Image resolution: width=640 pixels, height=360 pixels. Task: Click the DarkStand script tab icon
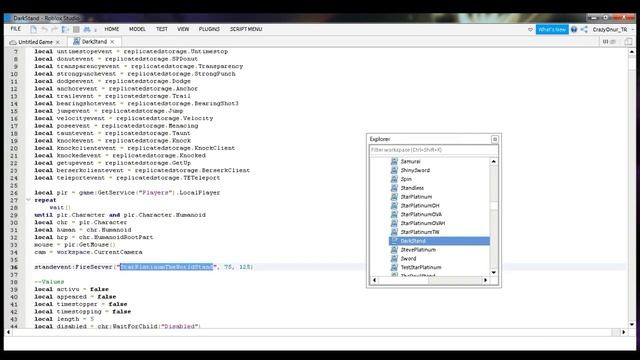click(76, 41)
